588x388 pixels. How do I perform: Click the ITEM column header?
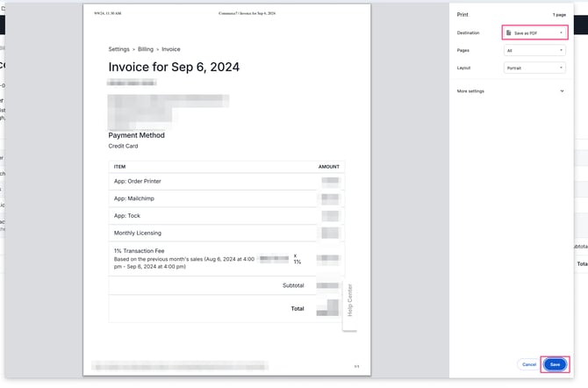(119, 167)
